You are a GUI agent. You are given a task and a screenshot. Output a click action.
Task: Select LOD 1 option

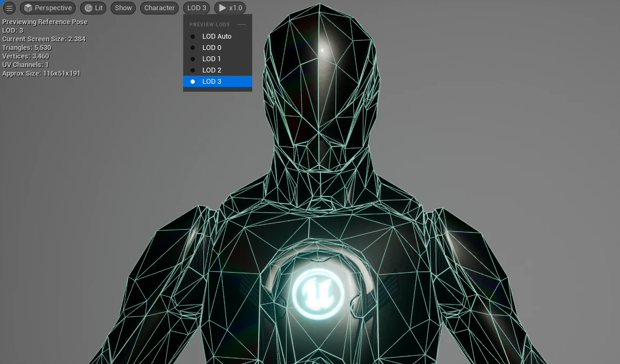click(217, 59)
